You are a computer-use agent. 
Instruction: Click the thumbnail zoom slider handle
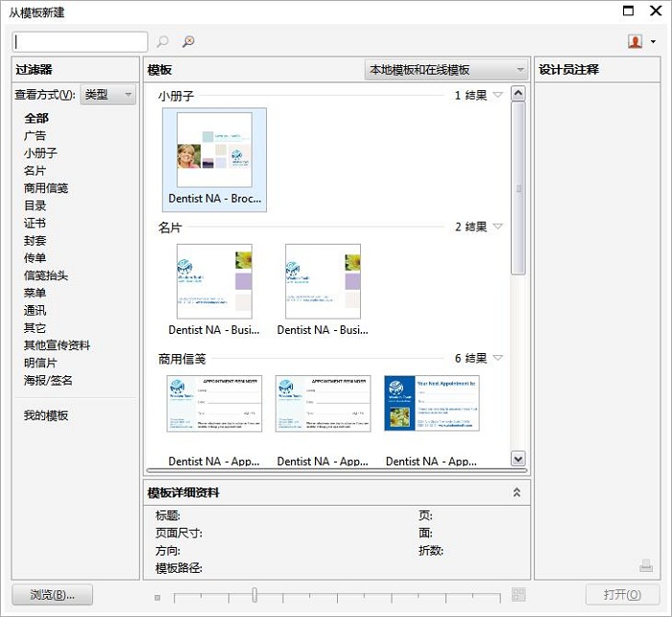[x=254, y=595]
